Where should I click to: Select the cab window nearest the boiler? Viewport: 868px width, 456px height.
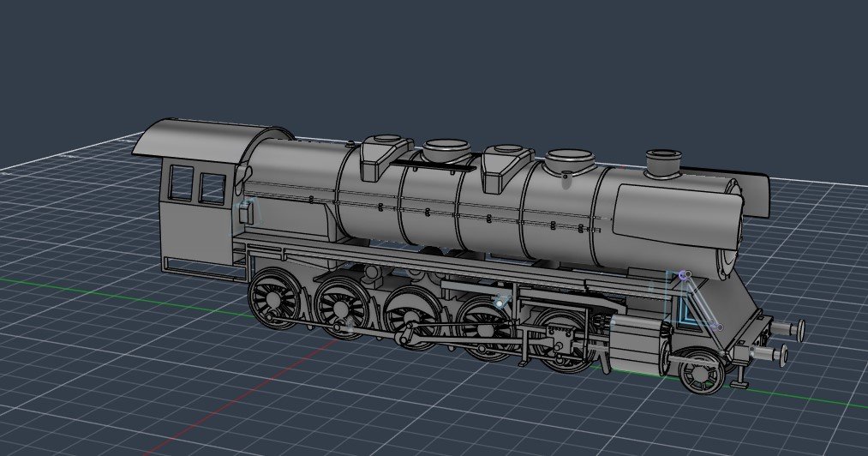212,188
